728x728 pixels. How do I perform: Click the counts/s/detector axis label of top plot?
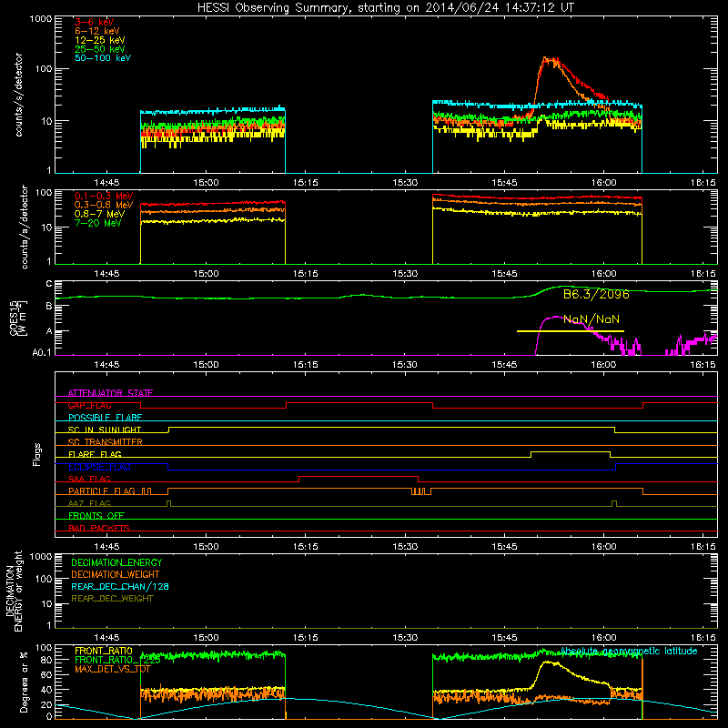pos(18,95)
